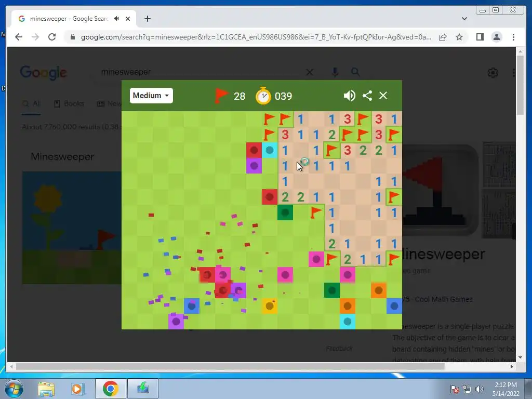Click the yellow revealed mine tile
532x399 pixels.
[x=270, y=306]
